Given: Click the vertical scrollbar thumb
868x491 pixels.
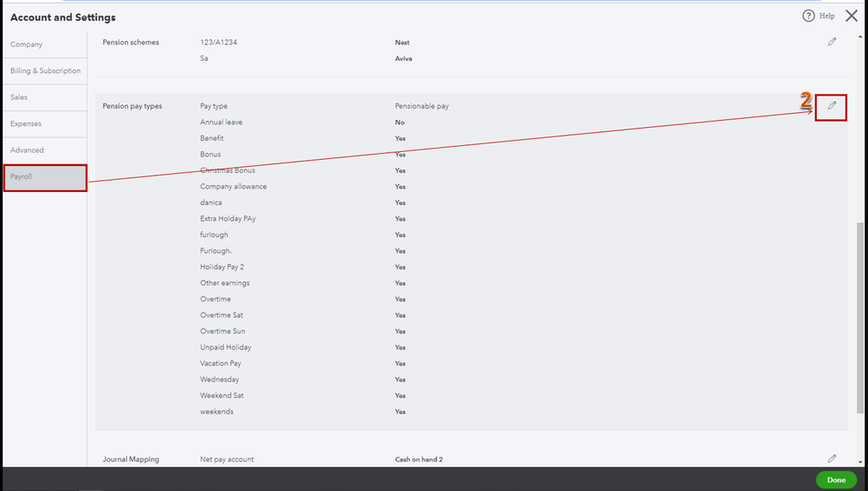Looking at the screenshot, I should (x=859, y=318).
